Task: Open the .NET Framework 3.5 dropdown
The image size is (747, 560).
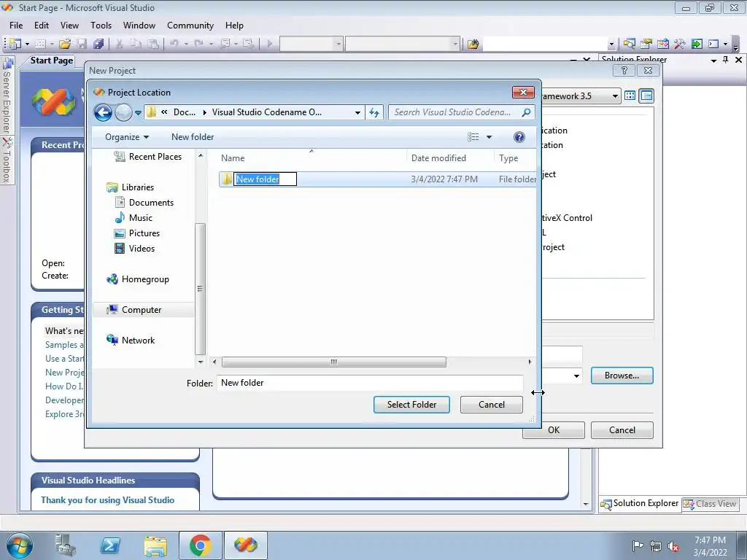Action: coord(615,96)
